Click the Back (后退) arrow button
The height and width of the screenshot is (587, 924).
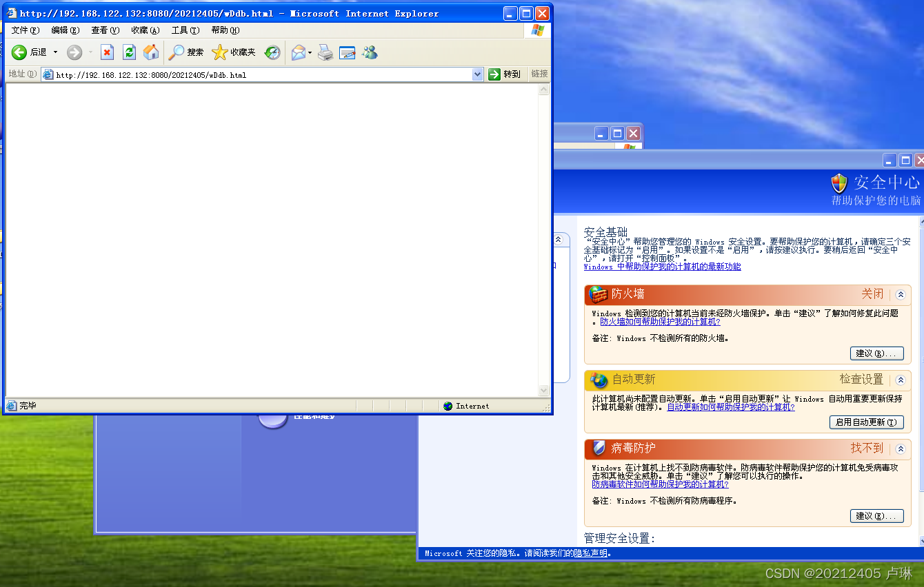click(x=19, y=52)
